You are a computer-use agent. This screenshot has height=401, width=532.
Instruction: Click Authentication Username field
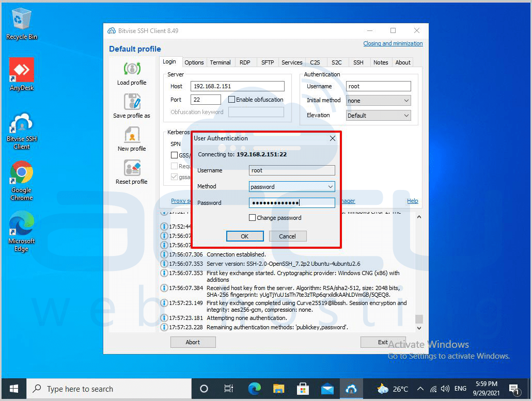(x=378, y=86)
